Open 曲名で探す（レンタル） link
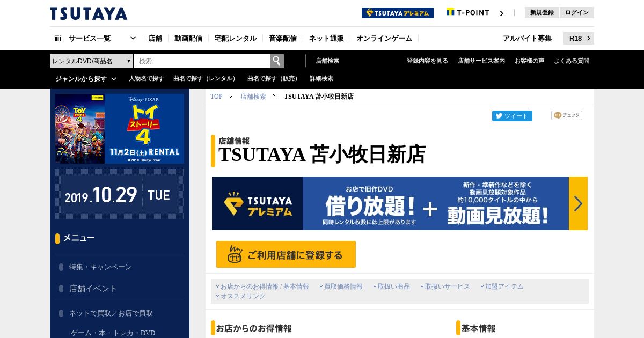 tap(206, 79)
